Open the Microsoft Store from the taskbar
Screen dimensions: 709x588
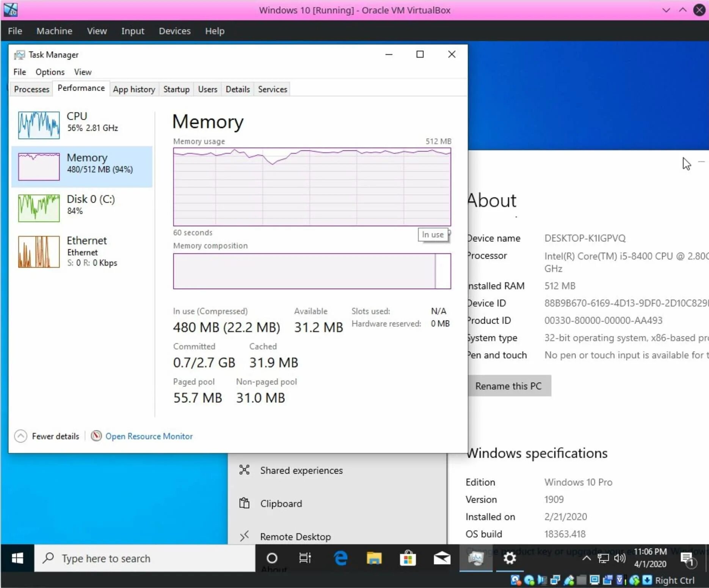[408, 558]
